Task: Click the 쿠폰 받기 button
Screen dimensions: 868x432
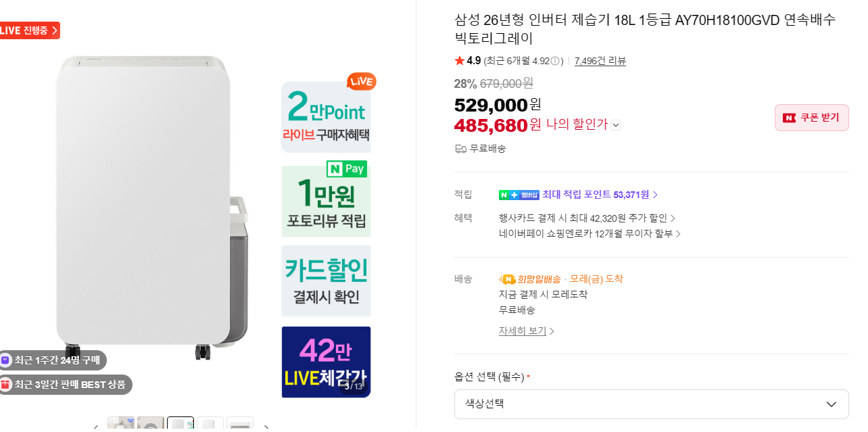Action: [811, 118]
